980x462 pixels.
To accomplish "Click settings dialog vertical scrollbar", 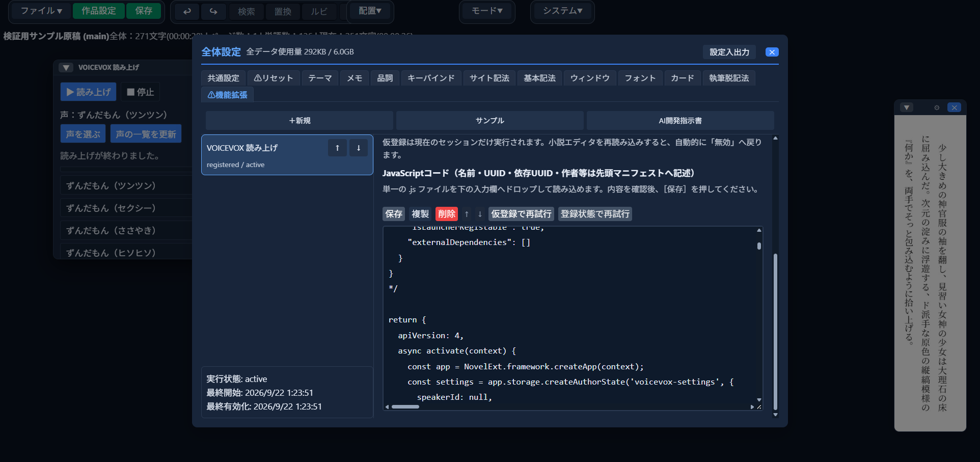I will pyautogui.click(x=775, y=331).
